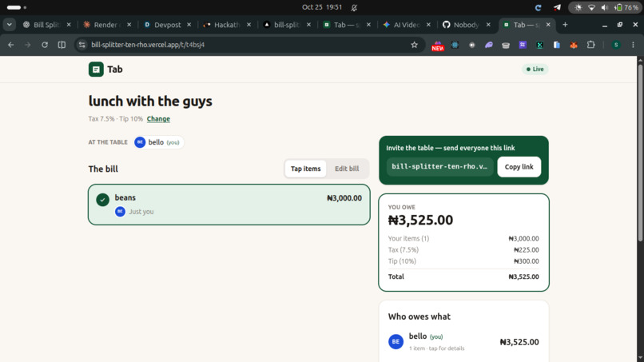Click the invite link text field
The height and width of the screenshot is (362, 644).
point(439,167)
